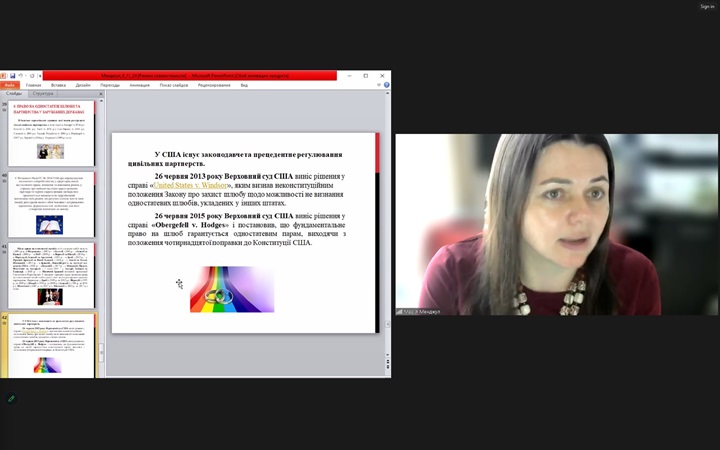720x450 pixels.
Task: Open the Дизайн ribbon tab
Action: pos(84,85)
